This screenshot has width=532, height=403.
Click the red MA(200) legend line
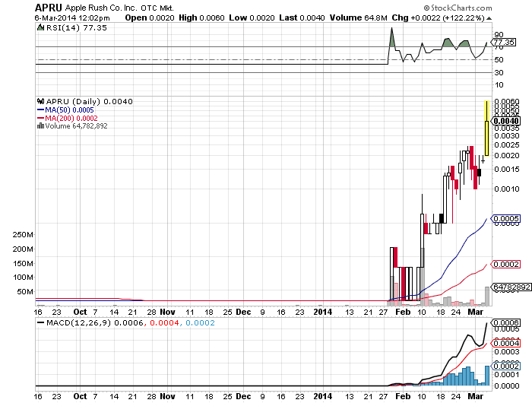pyautogui.click(x=40, y=118)
